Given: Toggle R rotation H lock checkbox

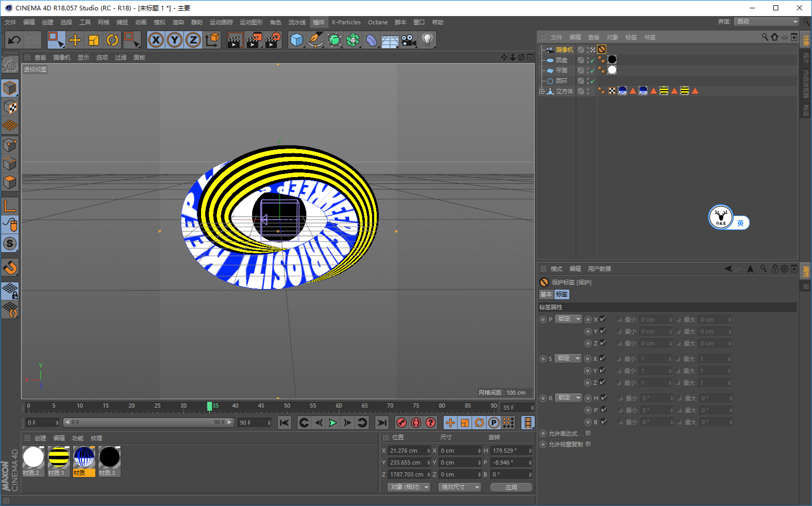Looking at the screenshot, I should pos(604,398).
